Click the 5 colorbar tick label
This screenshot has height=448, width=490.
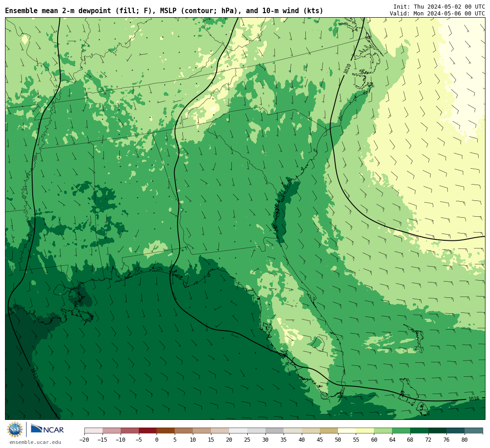[x=175, y=439]
